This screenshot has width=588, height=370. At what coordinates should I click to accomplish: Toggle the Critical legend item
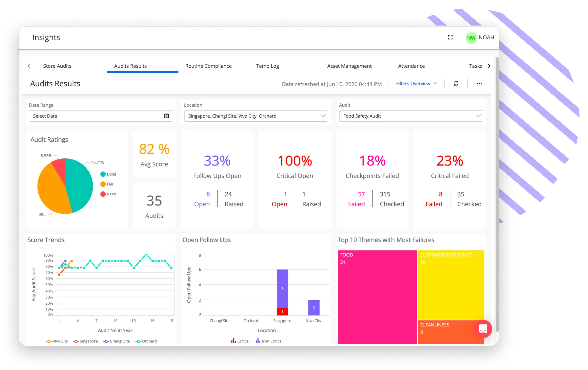(240, 341)
